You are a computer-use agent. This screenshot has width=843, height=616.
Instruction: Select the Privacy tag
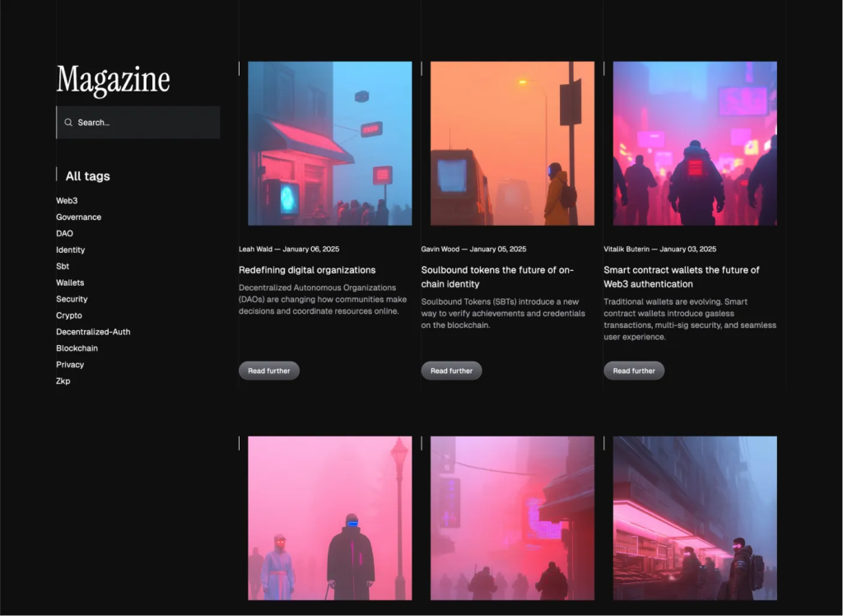[70, 365]
